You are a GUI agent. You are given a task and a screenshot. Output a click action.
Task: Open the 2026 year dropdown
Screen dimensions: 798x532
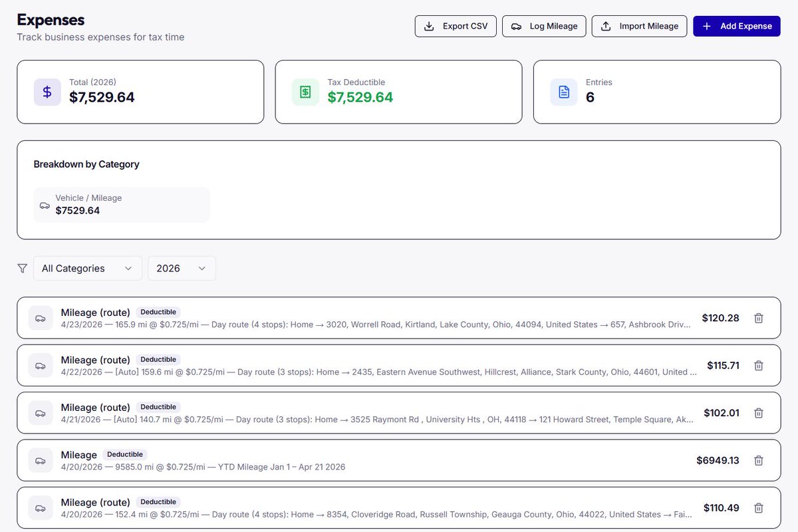(x=182, y=268)
